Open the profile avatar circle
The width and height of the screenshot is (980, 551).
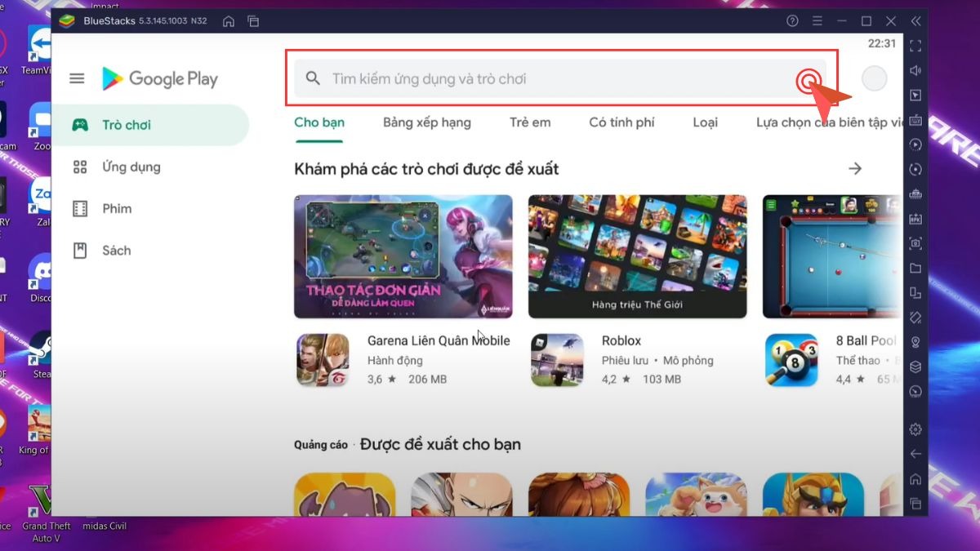tap(875, 78)
